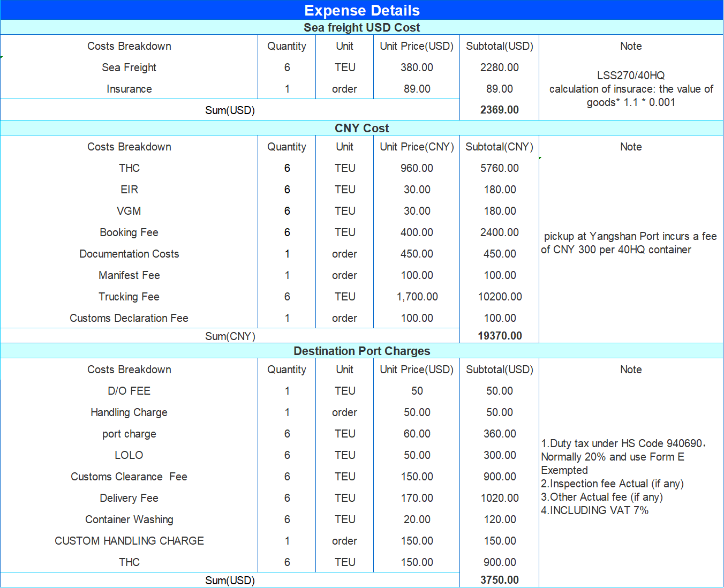This screenshot has width=724, height=588.
Task: Click the 'Container Washing' row label
Action: pyautogui.click(x=129, y=519)
